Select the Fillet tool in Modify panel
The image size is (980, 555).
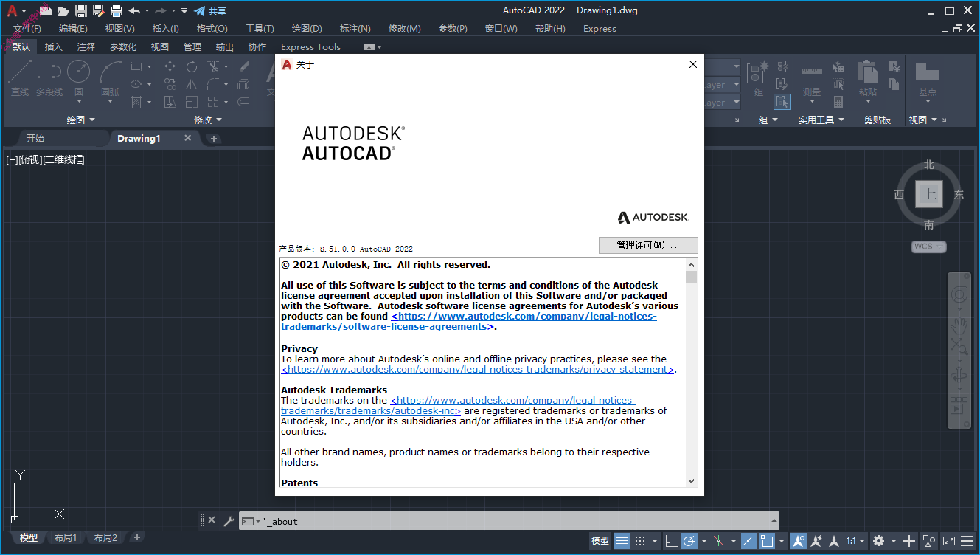tap(214, 84)
